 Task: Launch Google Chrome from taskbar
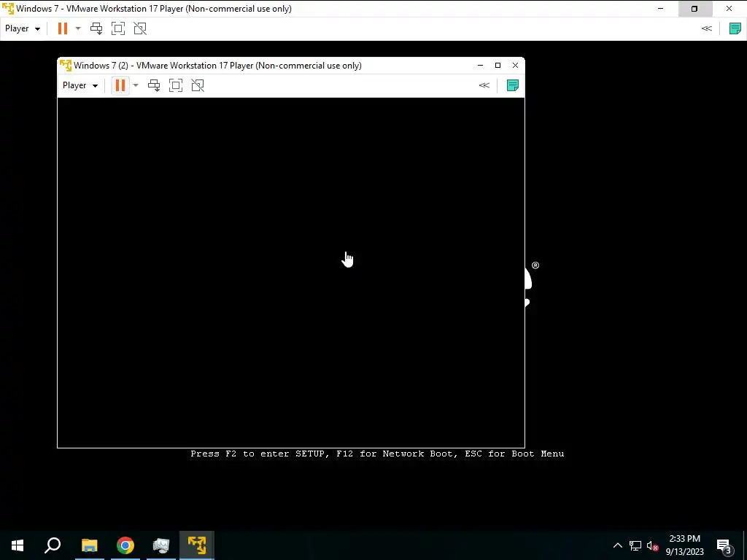(x=125, y=545)
